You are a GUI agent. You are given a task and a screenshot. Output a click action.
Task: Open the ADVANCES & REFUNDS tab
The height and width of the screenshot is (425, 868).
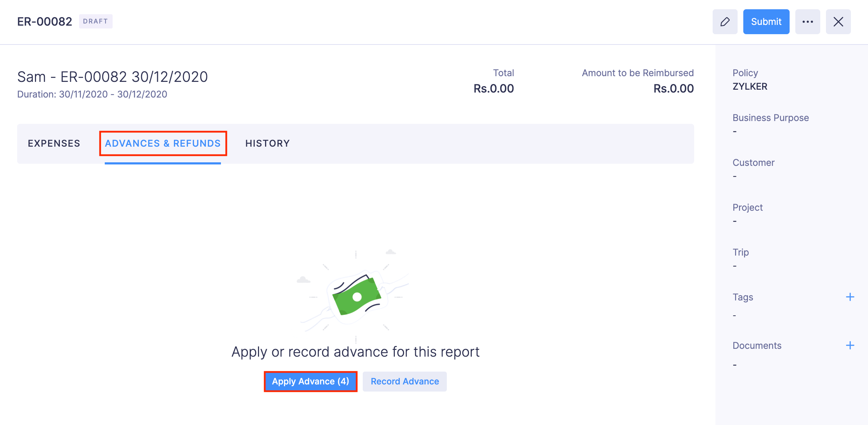click(163, 143)
